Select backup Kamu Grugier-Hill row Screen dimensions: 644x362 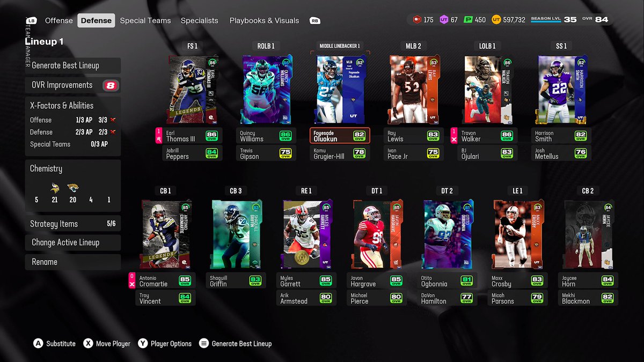pos(340,153)
